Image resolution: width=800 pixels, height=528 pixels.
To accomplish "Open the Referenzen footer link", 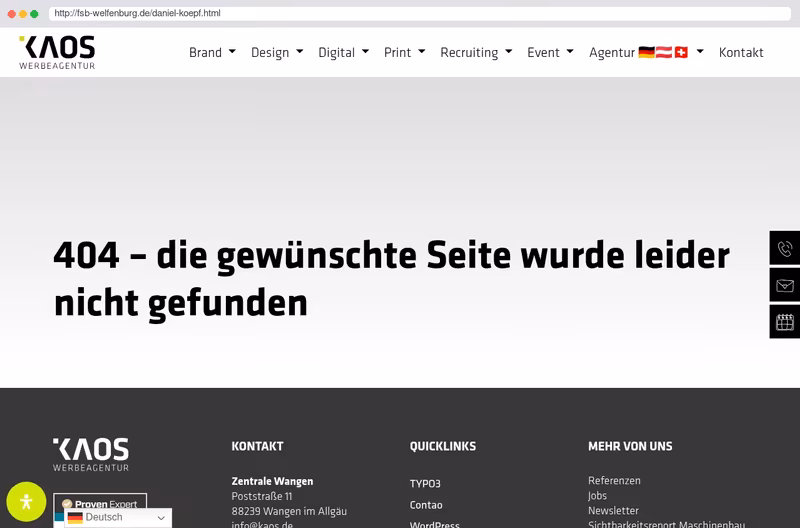I will 614,481.
